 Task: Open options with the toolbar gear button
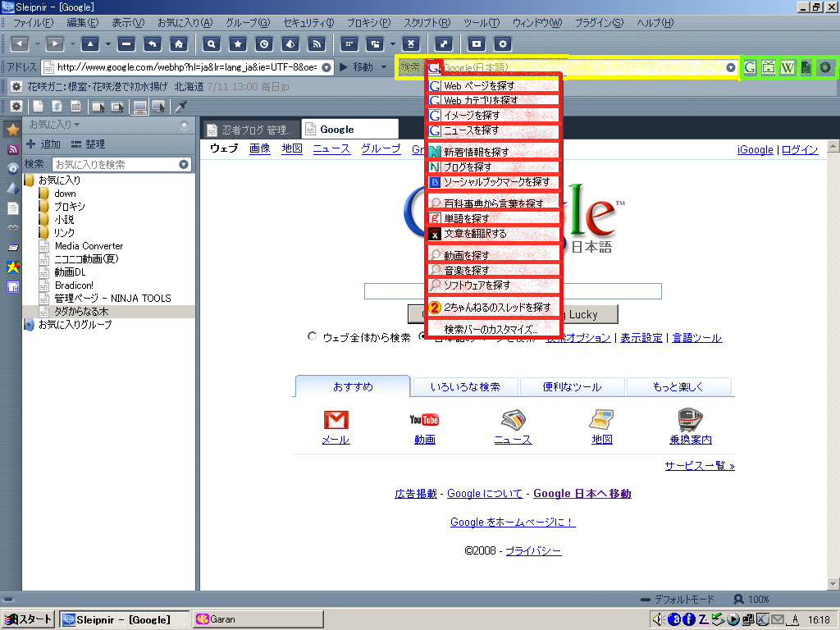click(x=503, y=44)
